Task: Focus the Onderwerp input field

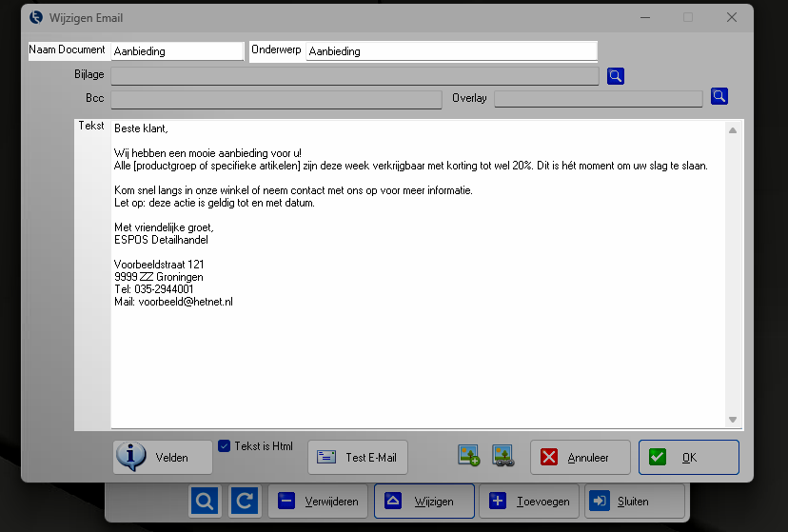Action: (x=451, y=51)
